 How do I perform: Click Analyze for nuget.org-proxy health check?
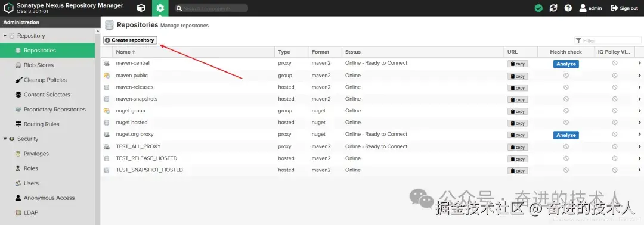(x=566, y=135)
